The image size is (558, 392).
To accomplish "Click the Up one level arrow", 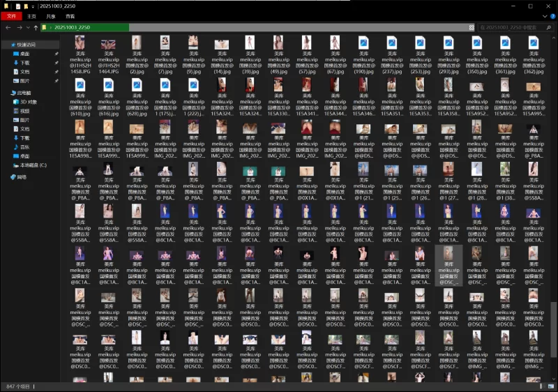I will 36,28.
